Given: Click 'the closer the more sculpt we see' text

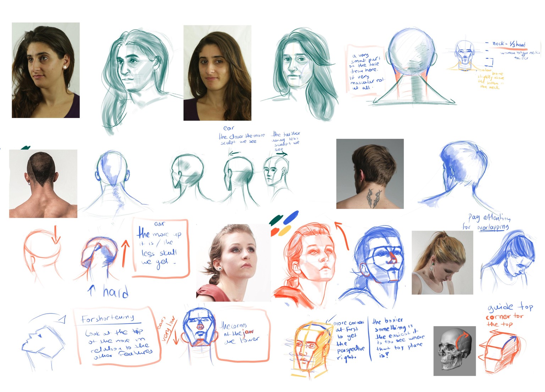Looking at the screenshot, I should [x=241, y=139].
